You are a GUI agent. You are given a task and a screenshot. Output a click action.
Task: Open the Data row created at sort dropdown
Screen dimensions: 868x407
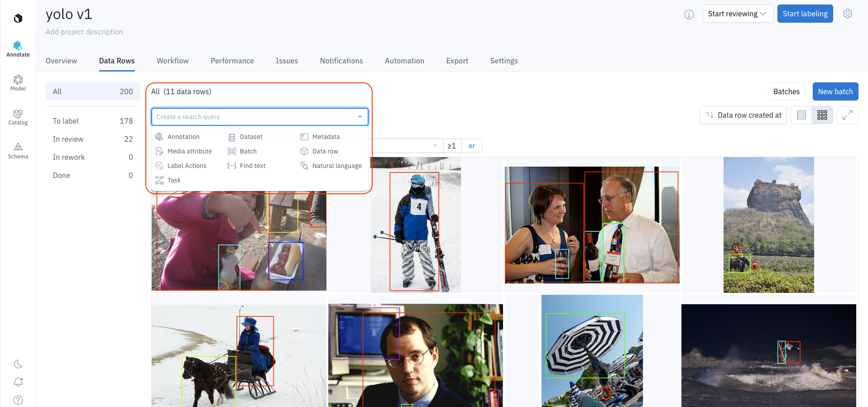(x=743, y=115)
